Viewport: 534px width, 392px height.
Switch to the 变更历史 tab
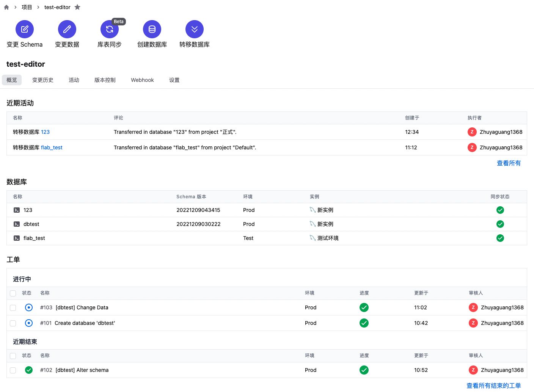pyautogui.click(x=43, y=80)
